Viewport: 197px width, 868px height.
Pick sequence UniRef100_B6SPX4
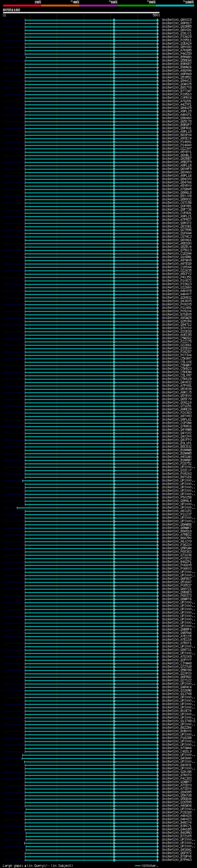pyautogui.click(x=176, y=135)
